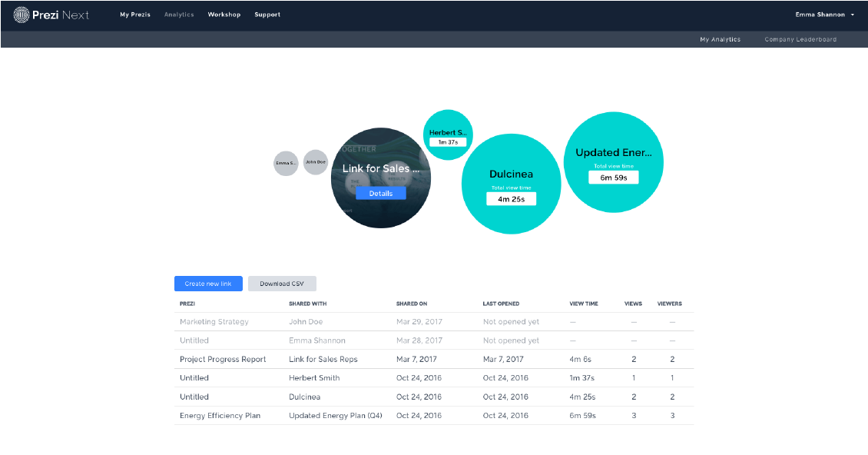Screen dimensions: 868x455
Task: Select the Analytics tab in navigation
Action: click(x=179, y=15)
